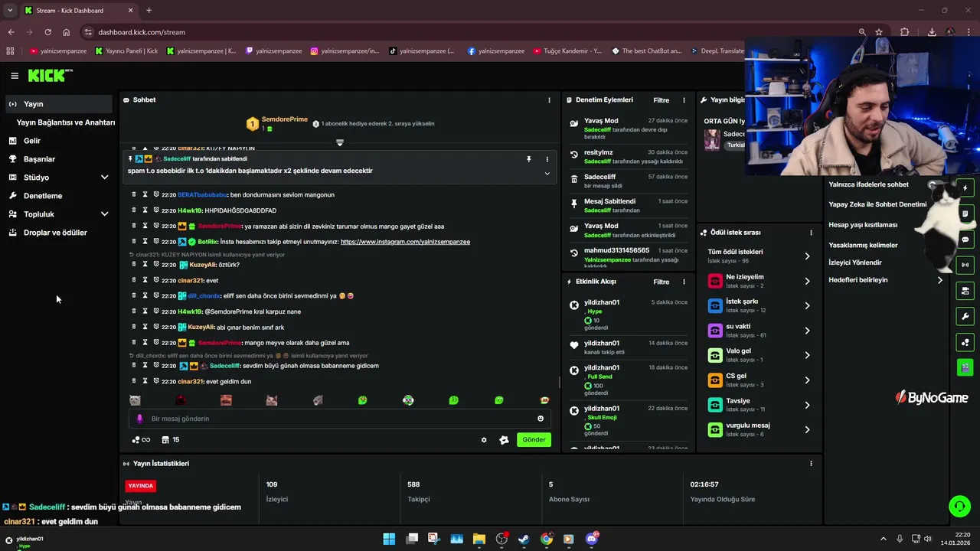The image size is (980, 551).
Task: Open the CS gel reward queue arrow
Action: [807, 380]
